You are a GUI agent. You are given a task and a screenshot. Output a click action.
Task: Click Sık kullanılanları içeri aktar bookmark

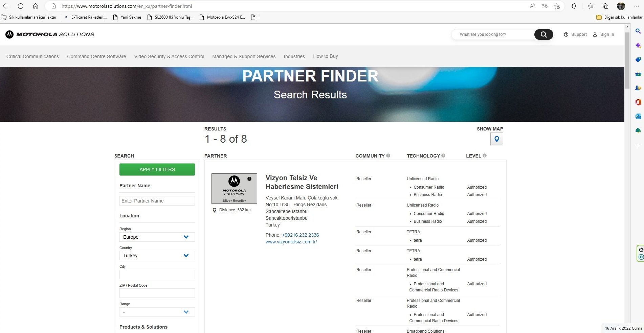pos(29,17)
